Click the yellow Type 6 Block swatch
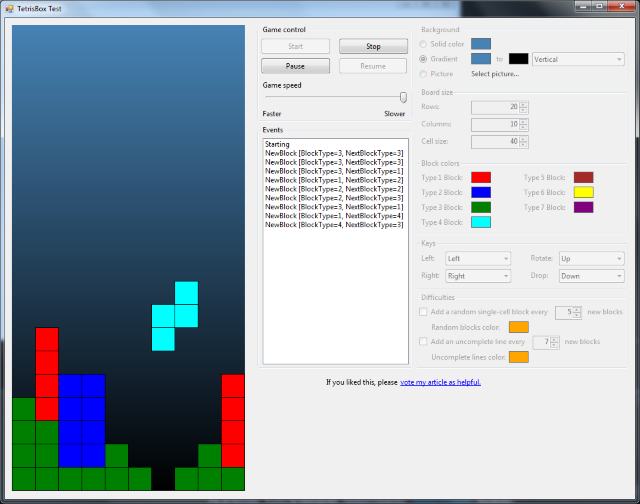The image size is (640, 504). coord(584,192)
